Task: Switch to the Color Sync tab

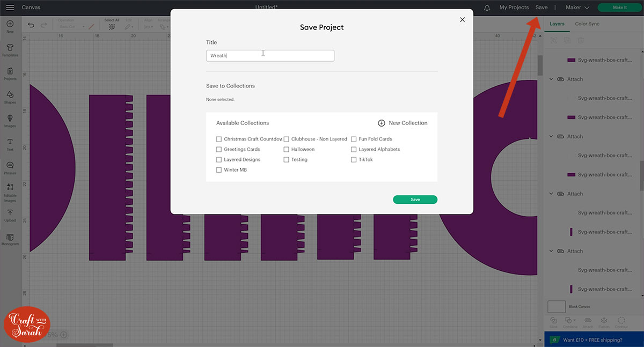Action: pos(587,24)
